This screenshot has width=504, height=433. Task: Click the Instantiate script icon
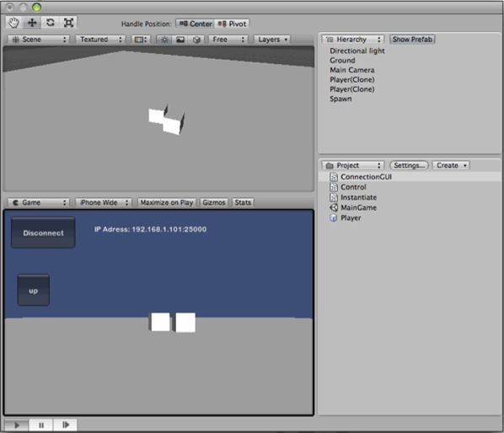[334, 198]
